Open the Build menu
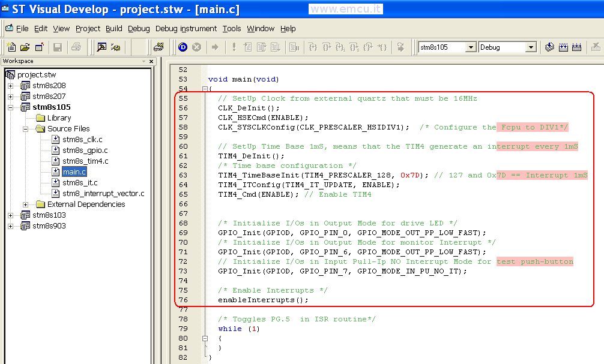Screen dimensions: 604x364 click(113, 28)
